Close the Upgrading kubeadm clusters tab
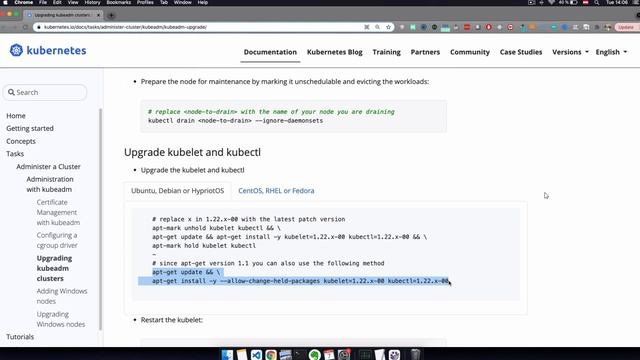The height and width of the screenshot is (360, 640). 98,15
